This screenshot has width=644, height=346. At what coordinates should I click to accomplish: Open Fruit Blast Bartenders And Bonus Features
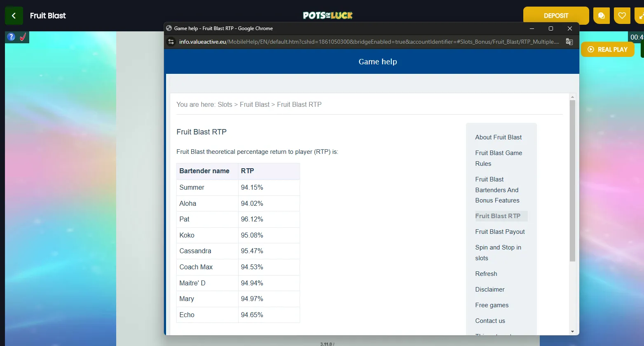tap(497, 190)
